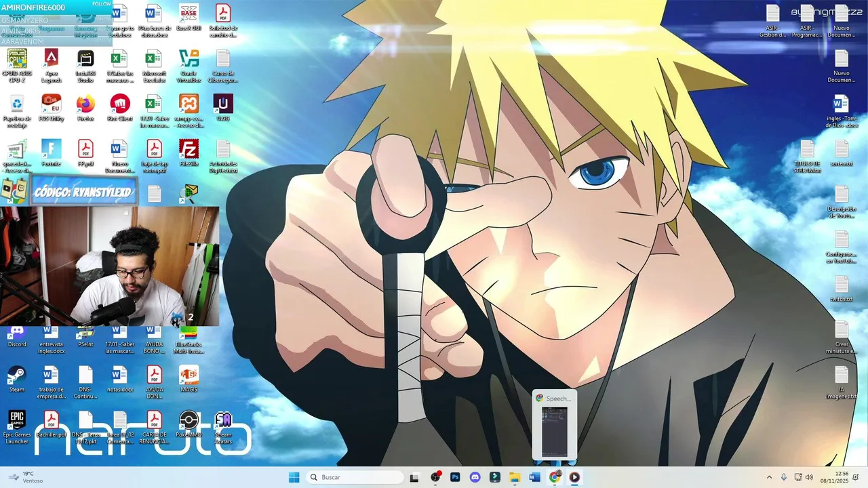Select the Stream Avatars desktop shortcut
The height and width of the screenshot is (488, 868).
(x=223, y=428)
